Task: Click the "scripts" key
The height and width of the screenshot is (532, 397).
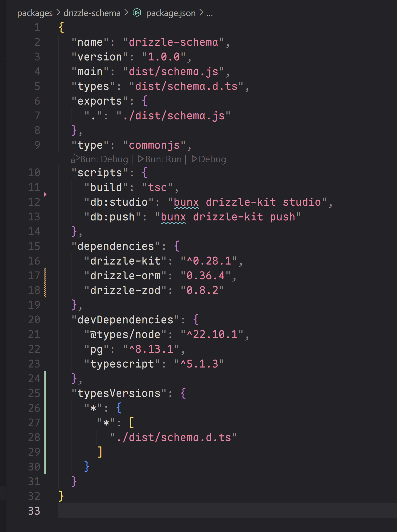Action: [100, 173]
